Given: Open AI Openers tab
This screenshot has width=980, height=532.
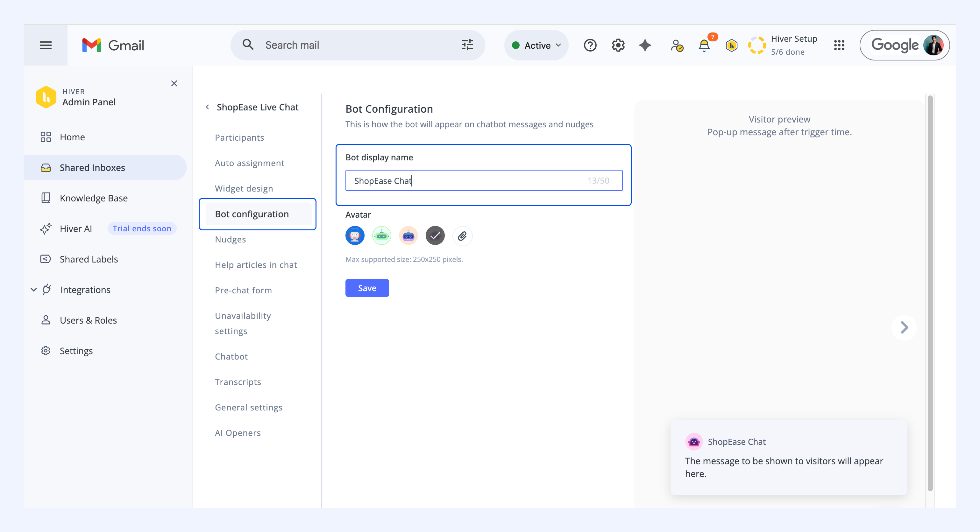Looking at the screenshot, I should (x=238, y=433).
